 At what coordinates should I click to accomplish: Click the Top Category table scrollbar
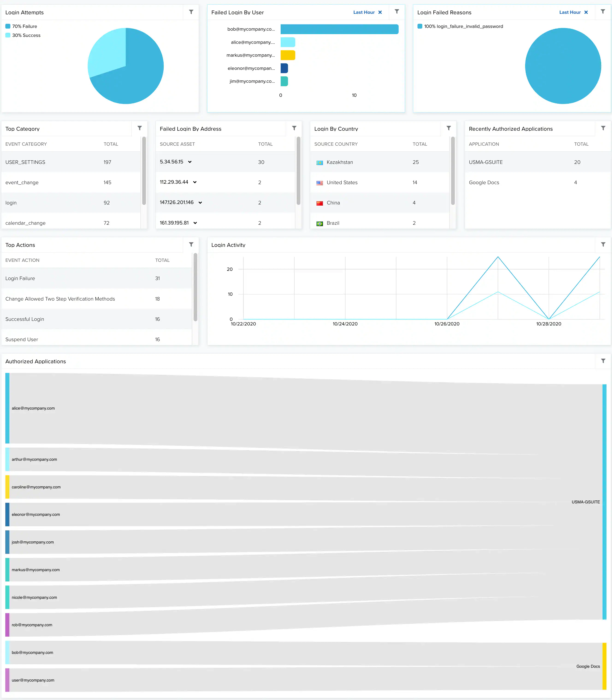tap(144, 171)
